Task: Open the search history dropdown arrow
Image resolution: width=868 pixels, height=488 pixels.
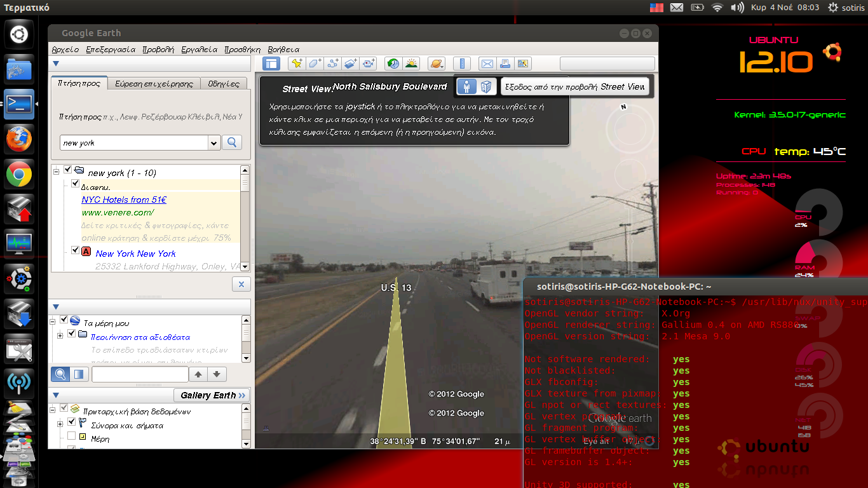Action: 214,143
